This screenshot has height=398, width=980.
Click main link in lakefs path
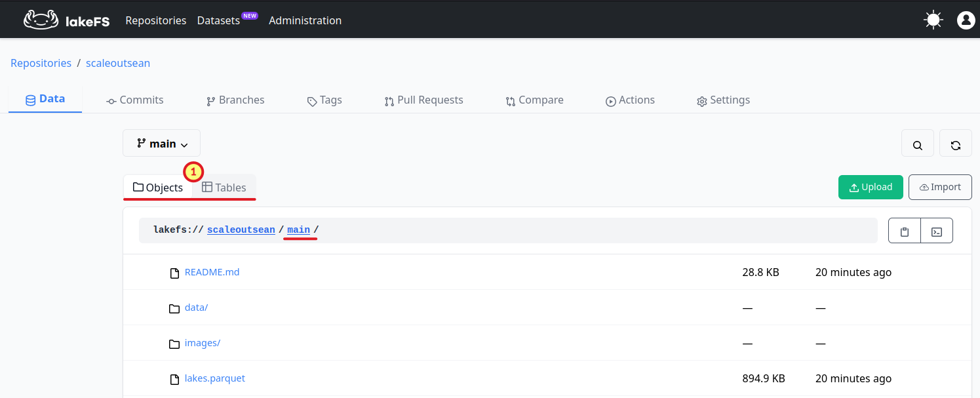coord(298,229)
